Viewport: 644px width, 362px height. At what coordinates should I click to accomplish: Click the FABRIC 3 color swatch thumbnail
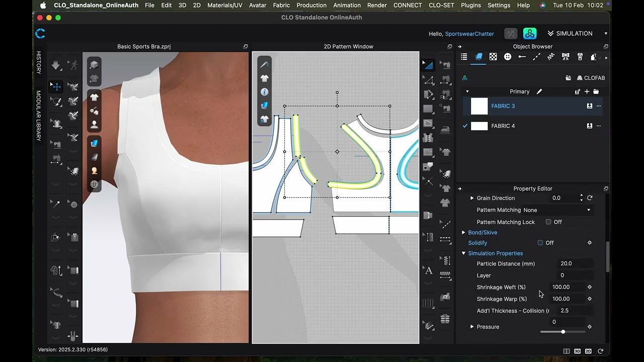click(x=479, y=106)
